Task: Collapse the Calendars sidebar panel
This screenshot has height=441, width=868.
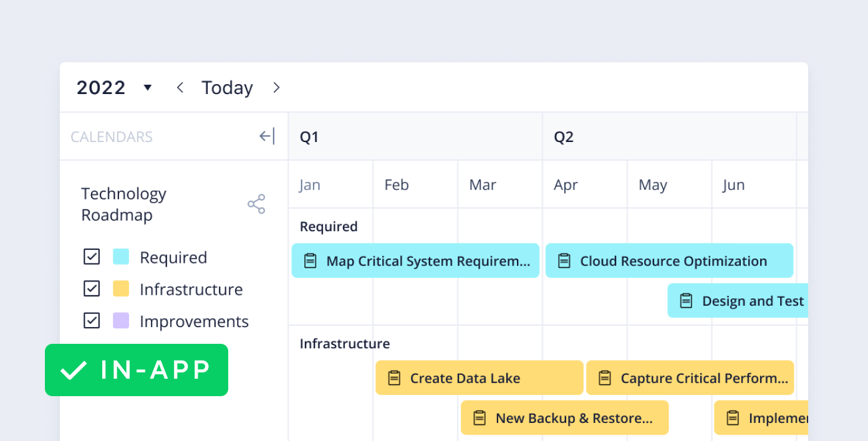Action: (x=268, y=136)
